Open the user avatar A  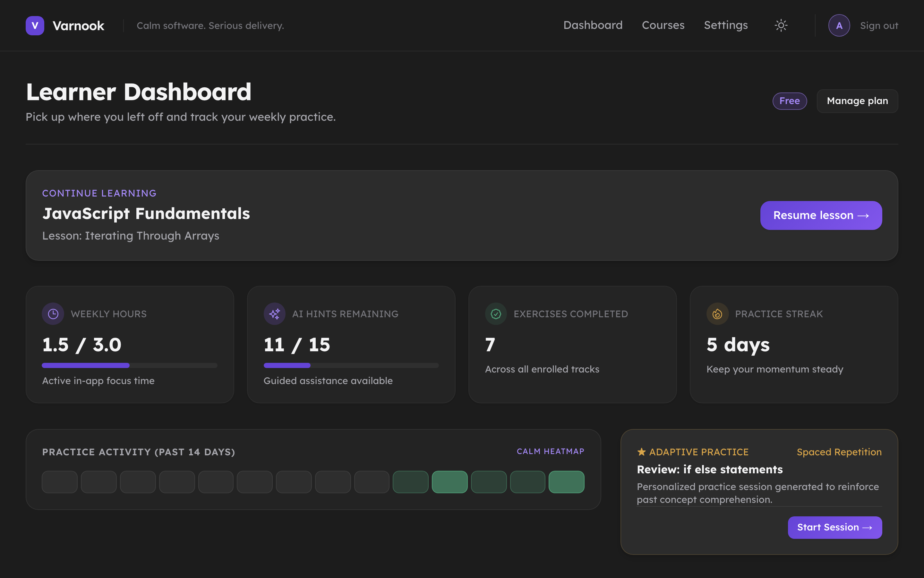click(839, 26)
